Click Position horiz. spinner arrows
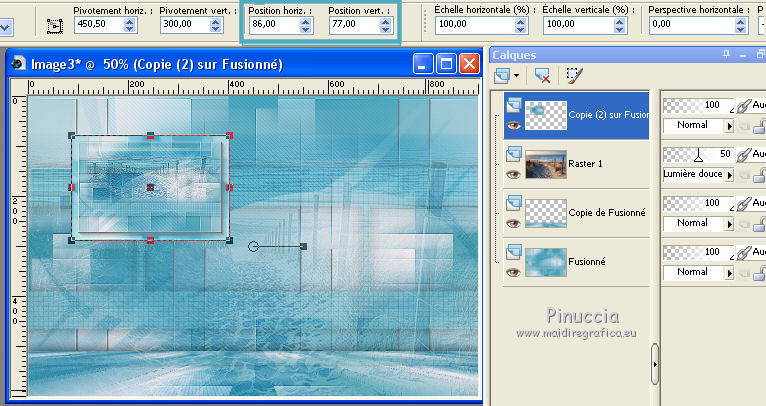This screenshot has width=766, height=406. (x=305, y=25)
